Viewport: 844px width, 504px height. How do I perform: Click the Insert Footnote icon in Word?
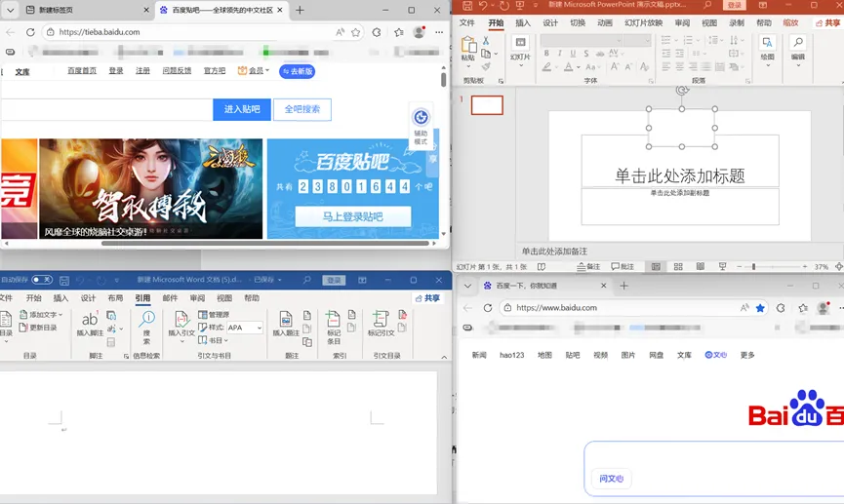90,320
